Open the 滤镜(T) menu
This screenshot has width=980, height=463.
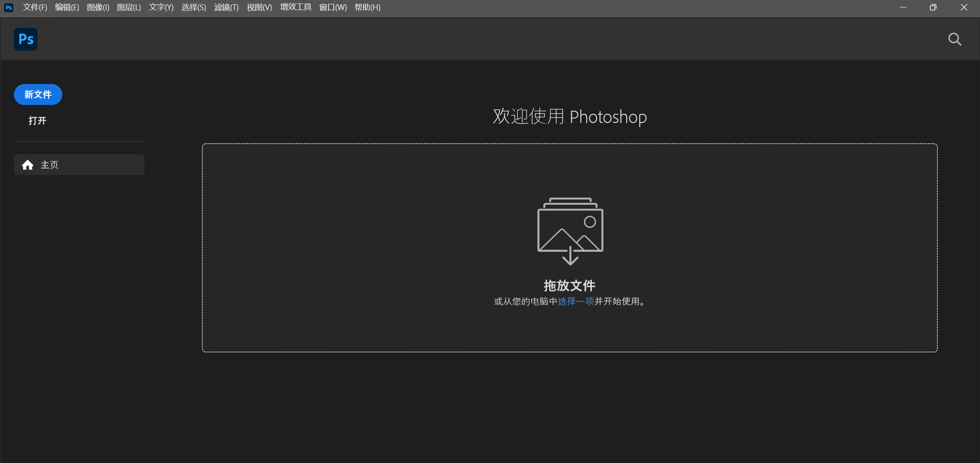click(226, 7)
